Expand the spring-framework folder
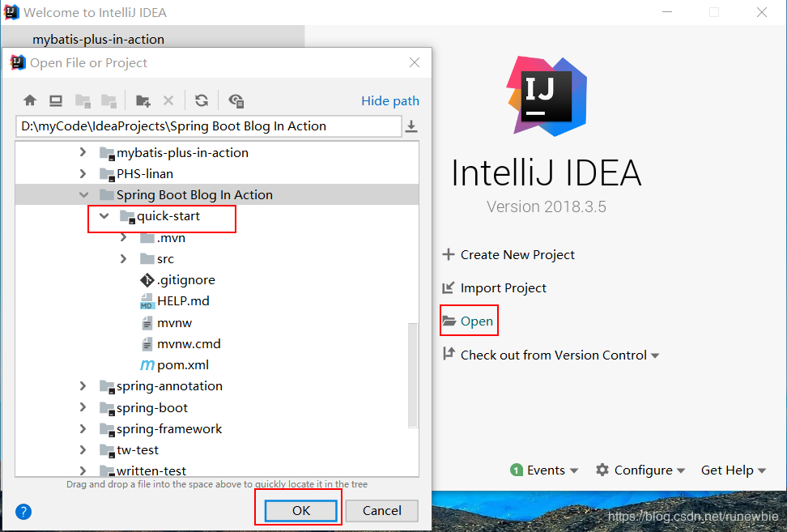 (83, 428)
